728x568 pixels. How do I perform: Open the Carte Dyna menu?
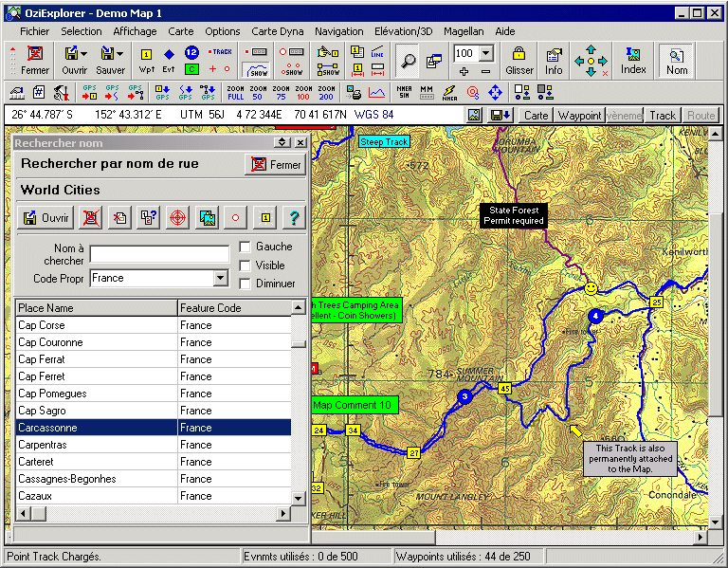point(277,31)
